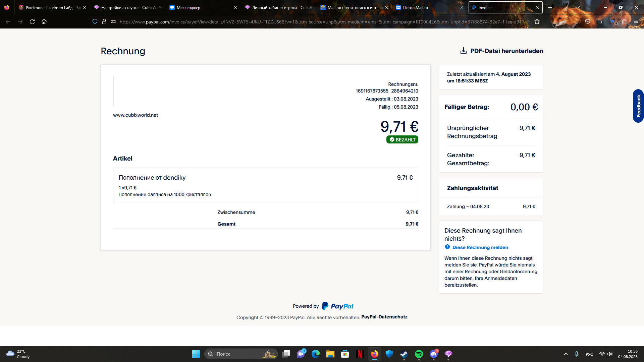The width and height of the screenshot is (644, 362).
Task: Expand the list all tabs dropdown
Action: click(578, 7)
